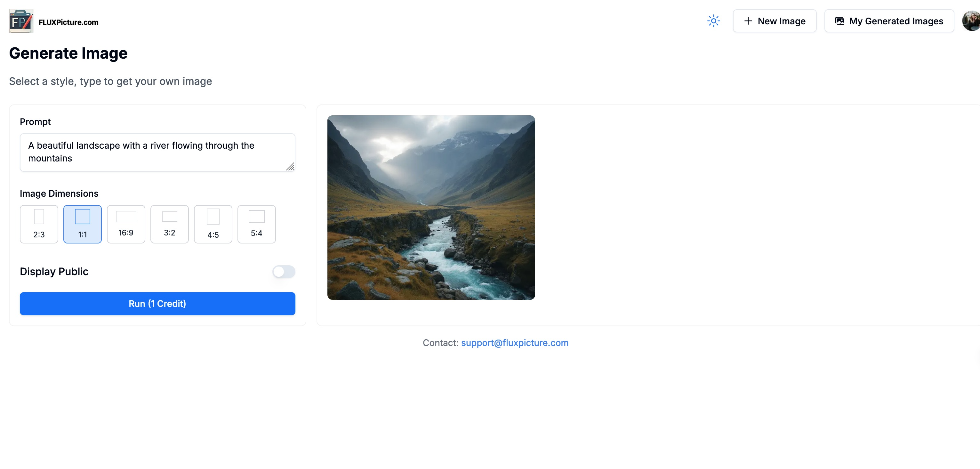Viewport: 980px width, 469px height.
Task: Open My Generated Images page
Action: 889,21
